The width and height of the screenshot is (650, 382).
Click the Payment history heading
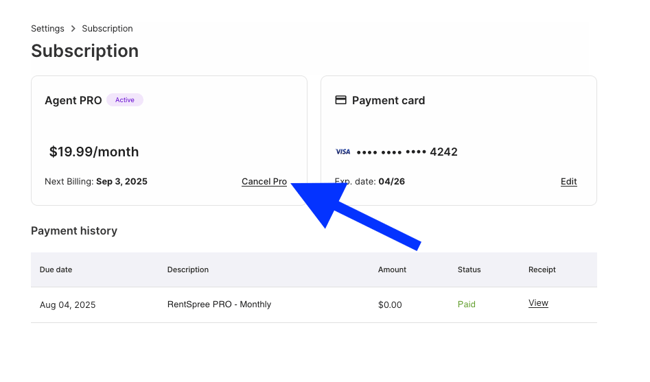pyautogui.click(x=74, y=231)
